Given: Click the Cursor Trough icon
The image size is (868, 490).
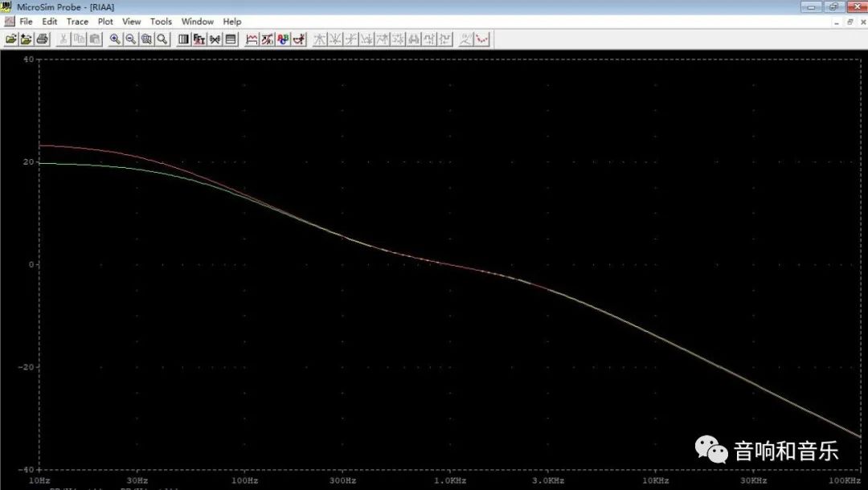Looking at the screenshot, I should click(x=335, y=39).
